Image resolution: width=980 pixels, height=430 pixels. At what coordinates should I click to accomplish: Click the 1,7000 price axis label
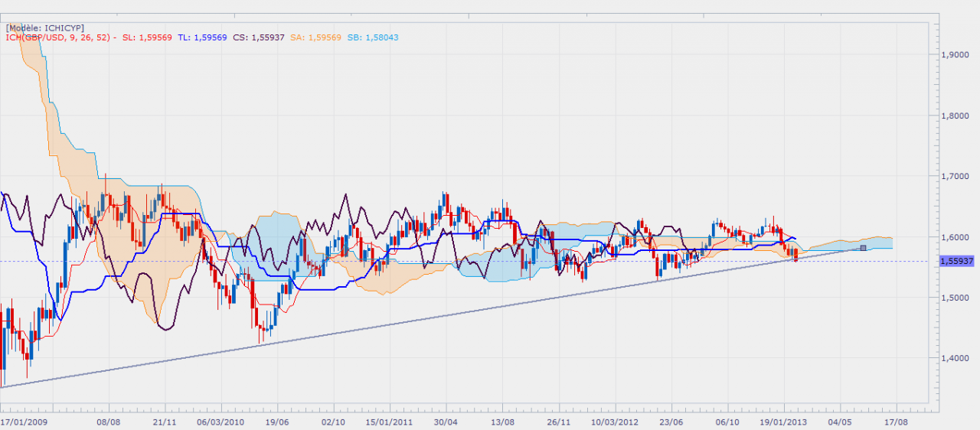(x=956, y=177)
